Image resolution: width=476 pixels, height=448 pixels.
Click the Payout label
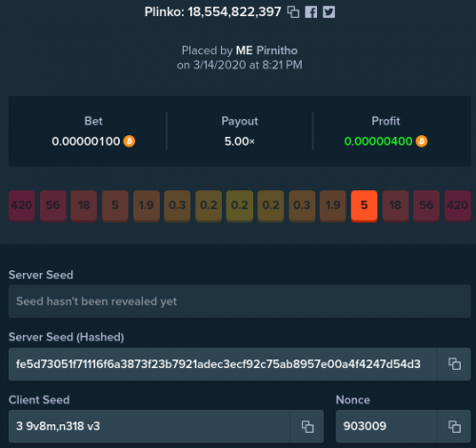tap(240, 121)
